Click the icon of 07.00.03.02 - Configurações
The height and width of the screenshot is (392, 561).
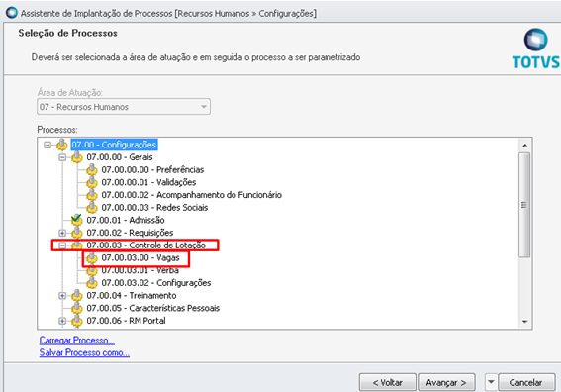[92, 283]
